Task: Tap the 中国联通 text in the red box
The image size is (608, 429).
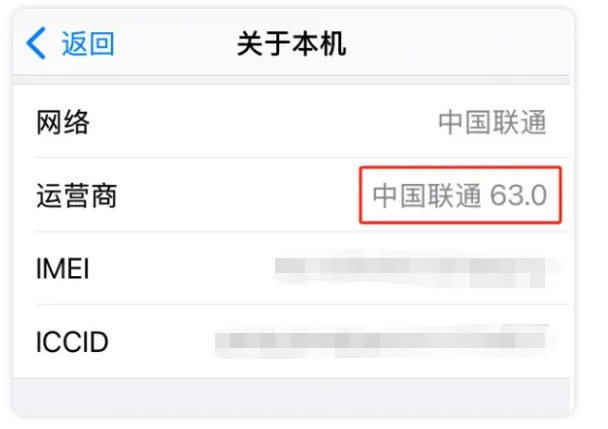Action: (x=427, y=195)
